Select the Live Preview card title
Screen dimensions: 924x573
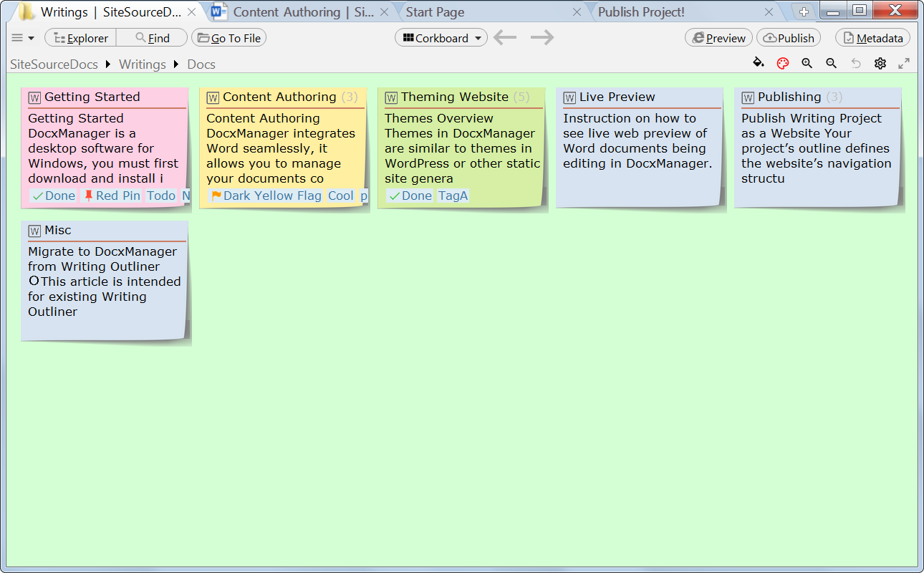[617, 97]
